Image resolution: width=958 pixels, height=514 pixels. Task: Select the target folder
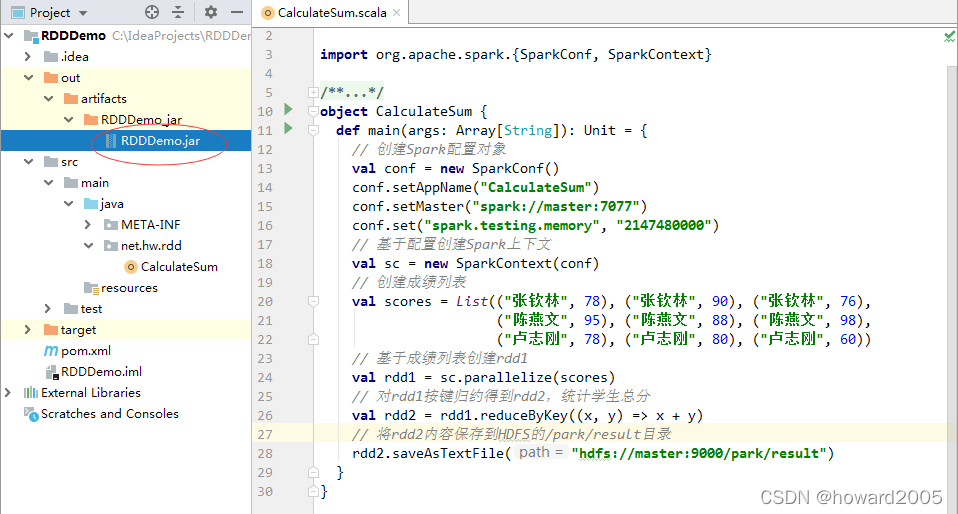[78, 330]
